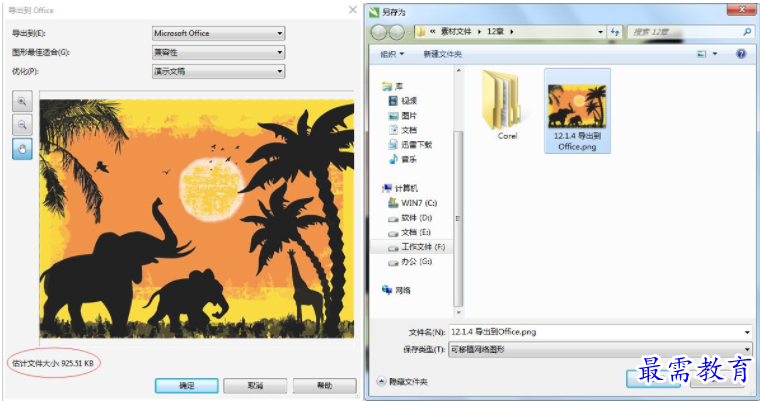The width and height of the screenshot is (760, 401).
Task: Select 软件 (D:) drive
Action: [x=410, y=218]
